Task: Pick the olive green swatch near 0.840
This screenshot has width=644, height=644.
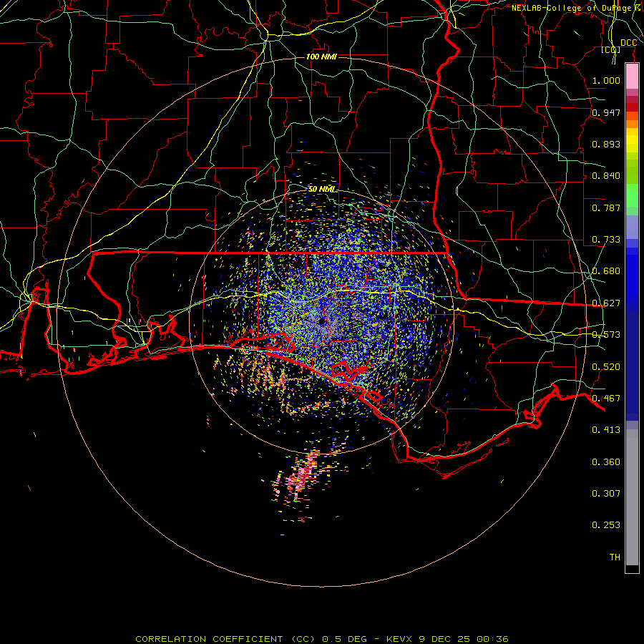Action: (x=632, y=171)
